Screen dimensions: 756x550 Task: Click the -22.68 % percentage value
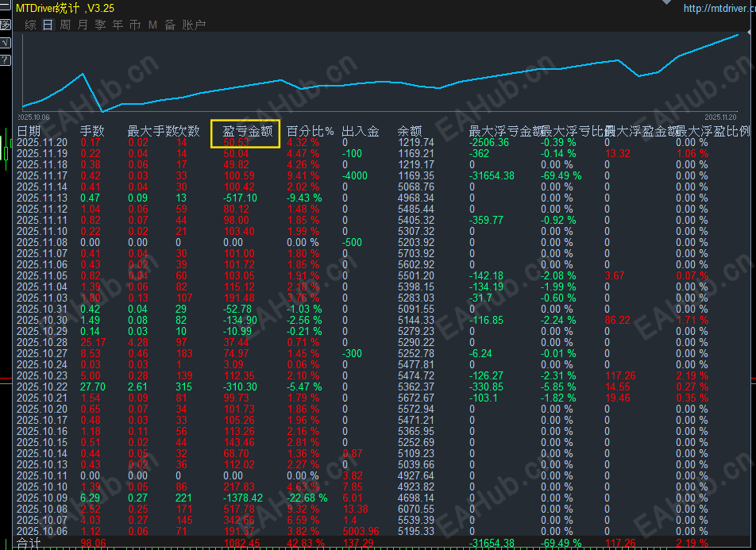(x=307, y=498)
